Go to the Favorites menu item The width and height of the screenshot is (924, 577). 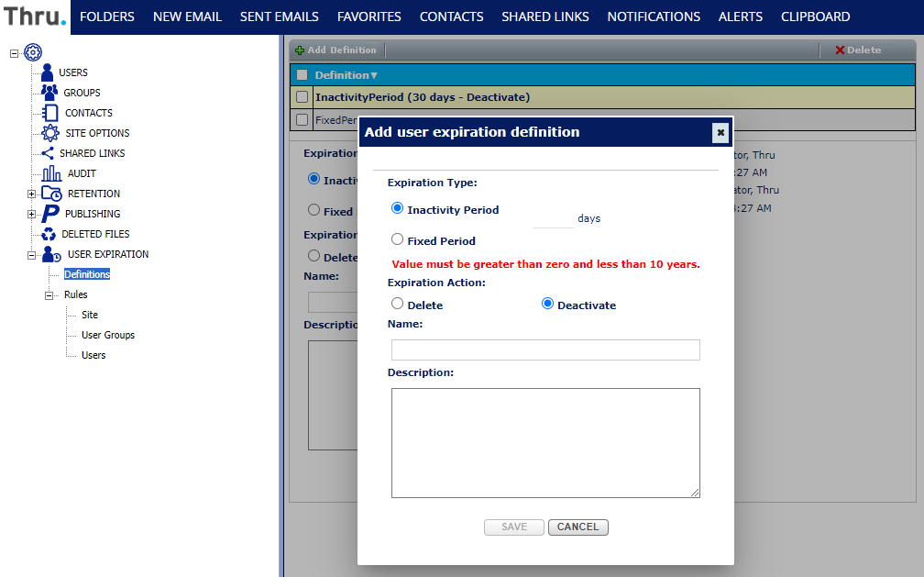point(368,17)
